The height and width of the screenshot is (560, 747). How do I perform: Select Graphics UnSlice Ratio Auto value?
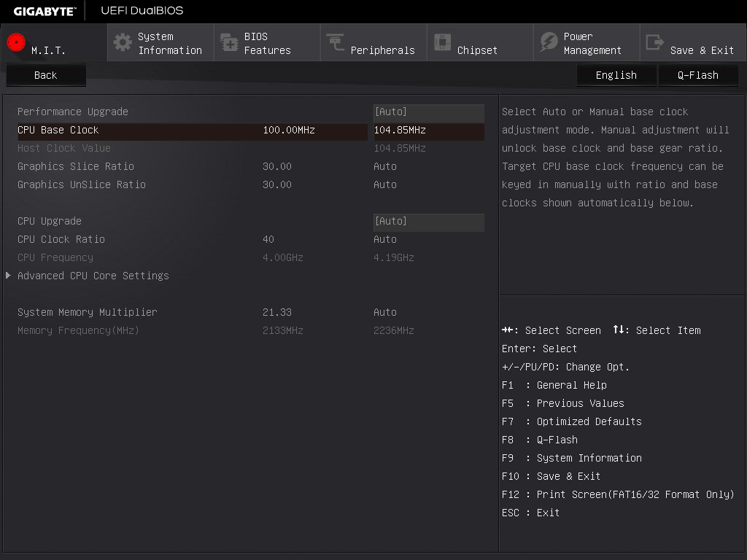pos(385,184)
